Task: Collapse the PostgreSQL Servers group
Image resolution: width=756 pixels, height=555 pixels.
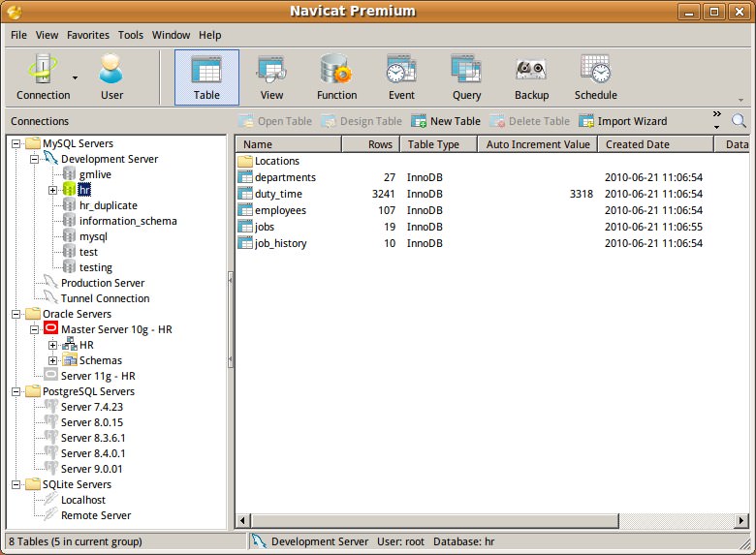Action: [16, 391]
